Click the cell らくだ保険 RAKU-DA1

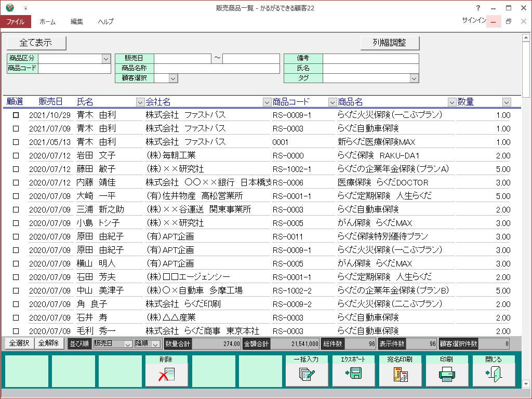pyautogui.click(x=379, y=155)
